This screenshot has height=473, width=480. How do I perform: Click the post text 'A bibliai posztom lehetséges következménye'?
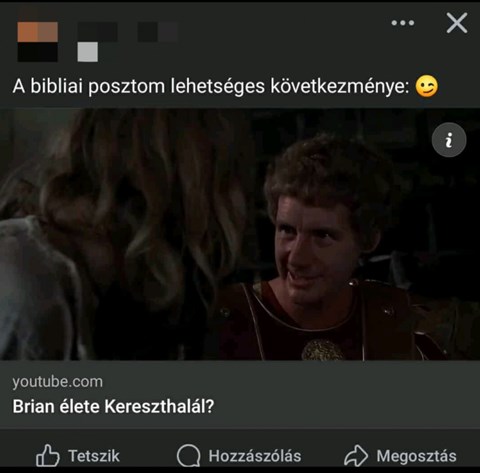pyautogui.click(x=211, y=87)
